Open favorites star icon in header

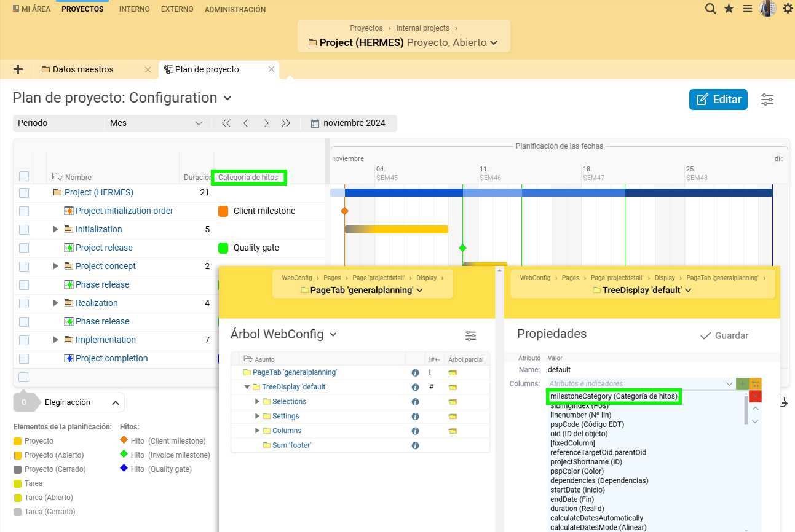[x=729, y=9]
